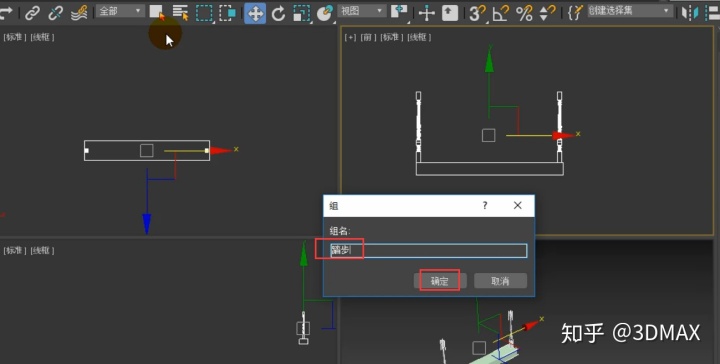The width and height of the screenshot is (720, 364).
Task: Activate the Select and Move tool
Action: [x=255, y=13]
